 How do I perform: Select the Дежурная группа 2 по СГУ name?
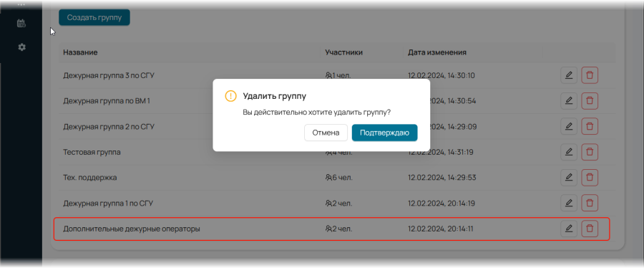point(109,126)
